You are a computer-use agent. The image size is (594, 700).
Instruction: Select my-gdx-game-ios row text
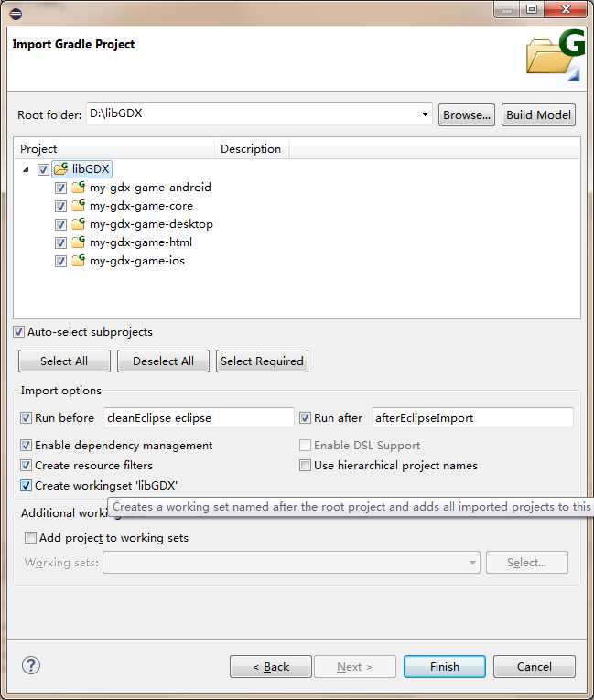click(x=137, y=260)
